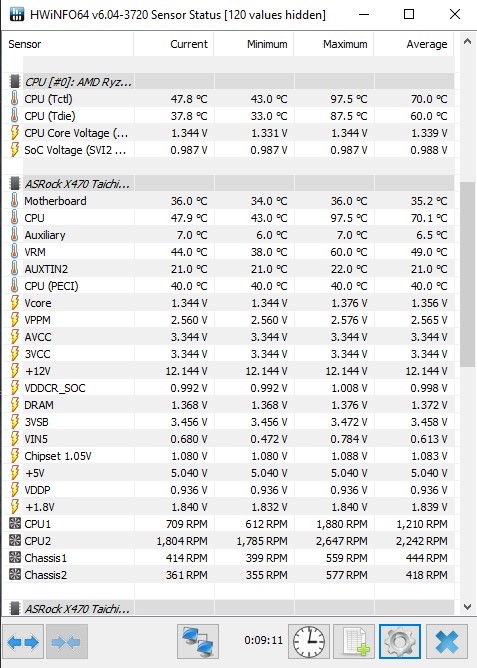Select the CPU (Tctl) thermometer icon

tap(14, 99)
